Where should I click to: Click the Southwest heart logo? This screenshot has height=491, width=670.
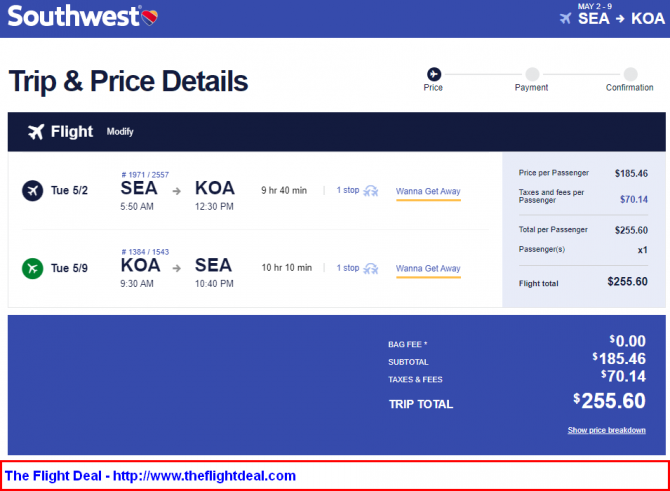pyautogui.click(x=150, y=18)
